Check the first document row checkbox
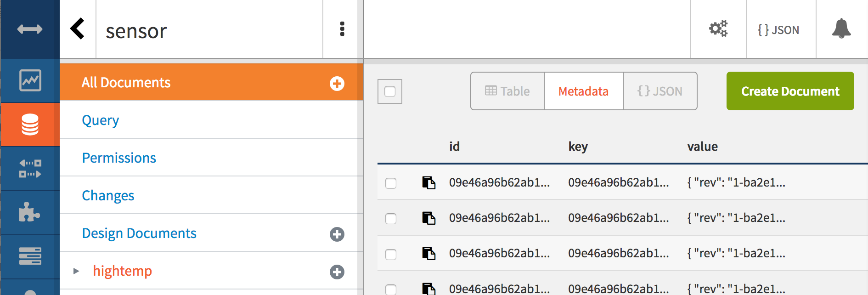 point(391,183)
